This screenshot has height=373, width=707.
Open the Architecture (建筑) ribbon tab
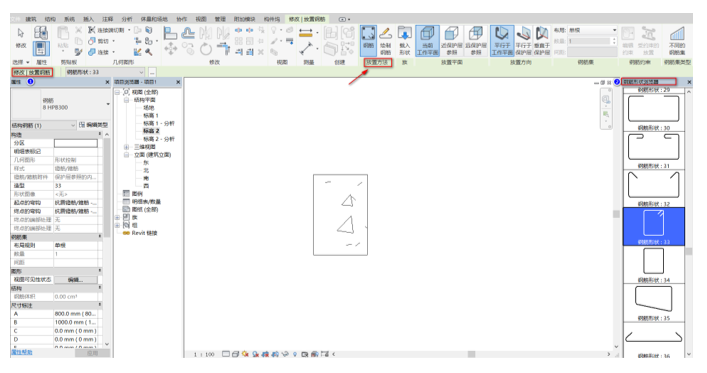coord(31,19)
